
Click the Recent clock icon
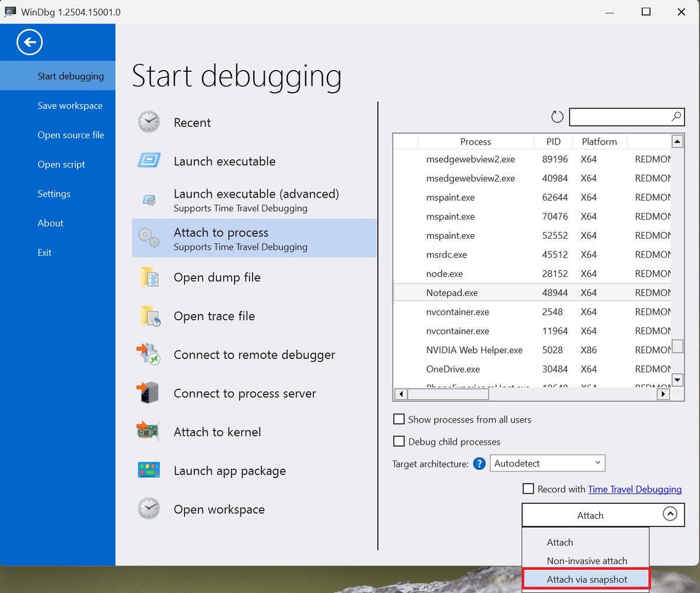(149, 122)
